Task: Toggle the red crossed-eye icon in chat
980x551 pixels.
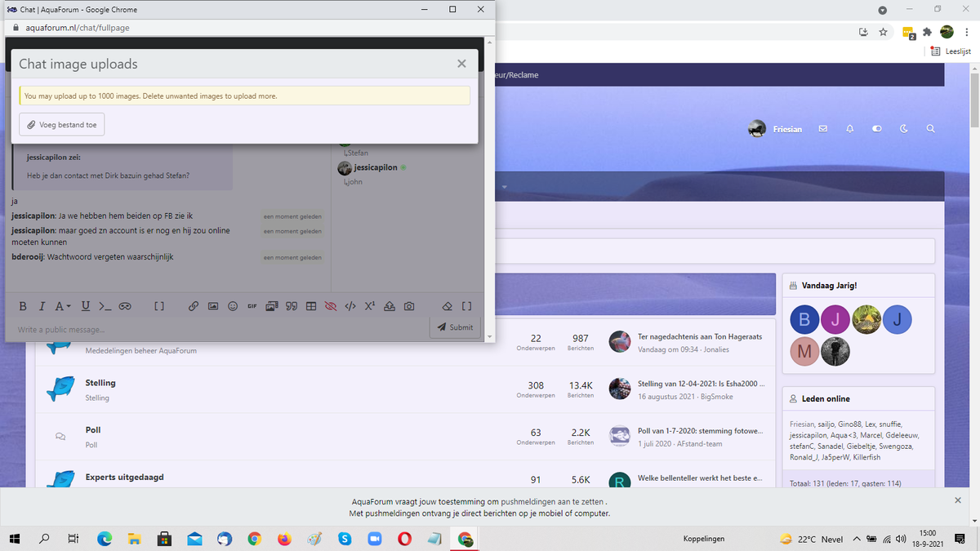Action: (x=331, y=306)
